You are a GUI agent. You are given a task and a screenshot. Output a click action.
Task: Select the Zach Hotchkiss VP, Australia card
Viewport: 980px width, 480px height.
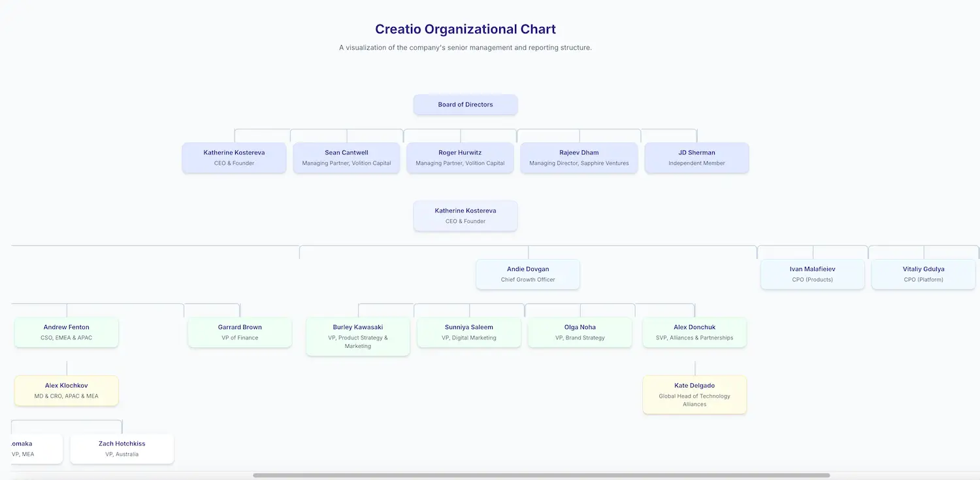pyautogui.click(x=122, y=449)
